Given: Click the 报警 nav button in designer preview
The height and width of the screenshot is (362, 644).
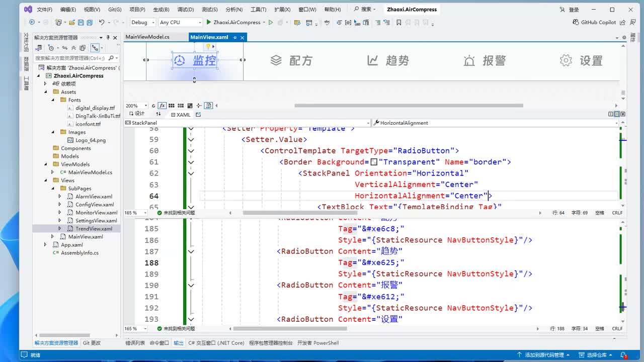Looking at the screenshot, I should (485, 61).
